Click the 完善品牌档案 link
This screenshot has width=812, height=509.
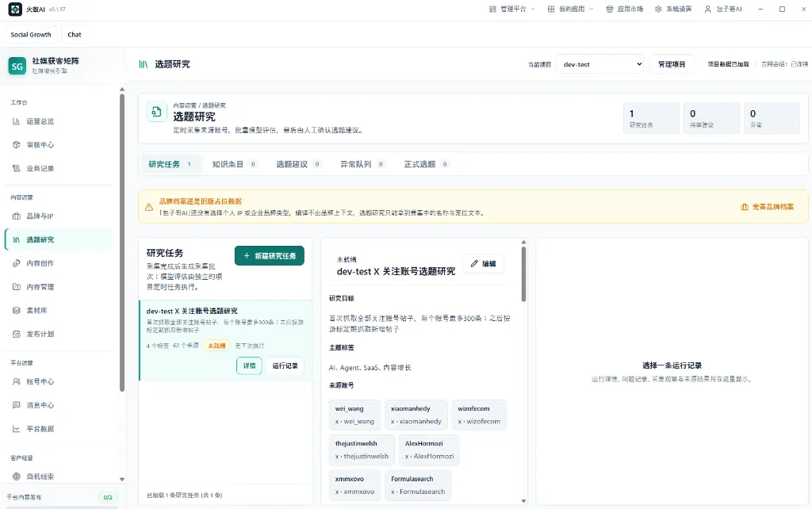[x=767, y=207]
